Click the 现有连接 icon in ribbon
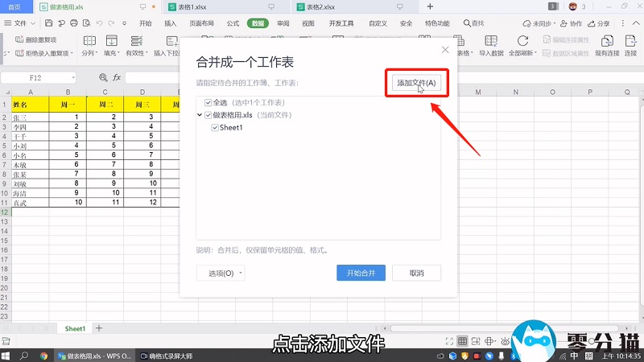This screenshot has height=362, width=644. coord(608,41)
